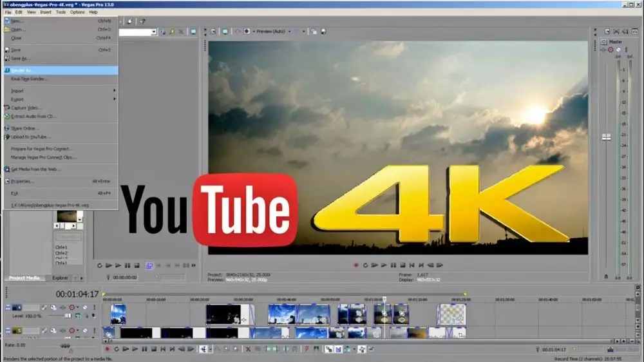Image resolution: width=644 pixels, height=362 pixels.
Task: Click Play in timeline transport bar
Action: pyautogui.click(x=135, y=349)
